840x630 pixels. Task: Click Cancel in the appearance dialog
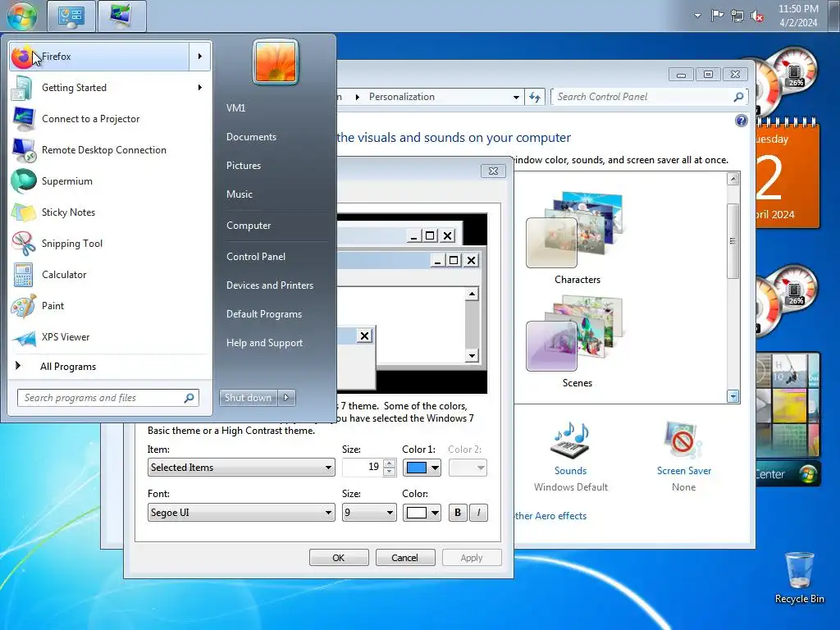pyautogui.click(x=405, y=558)
